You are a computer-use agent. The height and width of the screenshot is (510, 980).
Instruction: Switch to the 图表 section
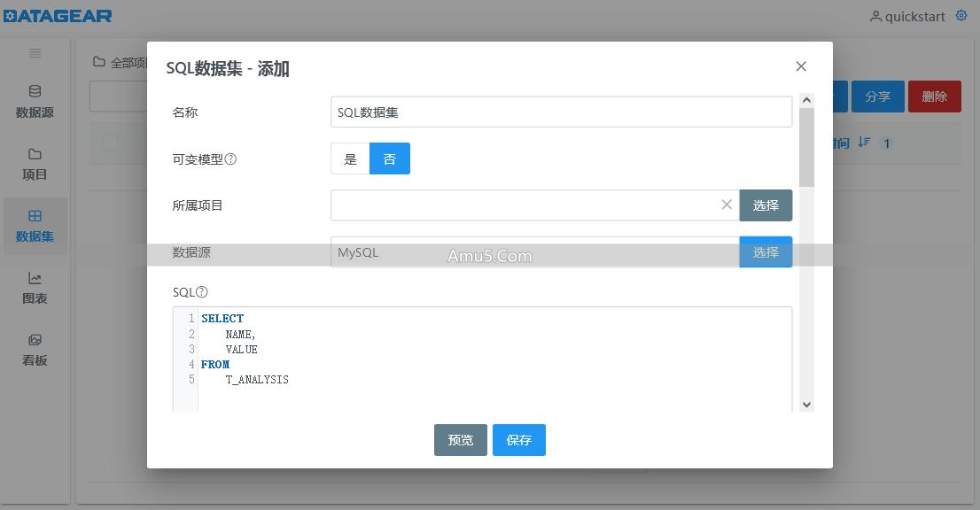tap(35, 288)
